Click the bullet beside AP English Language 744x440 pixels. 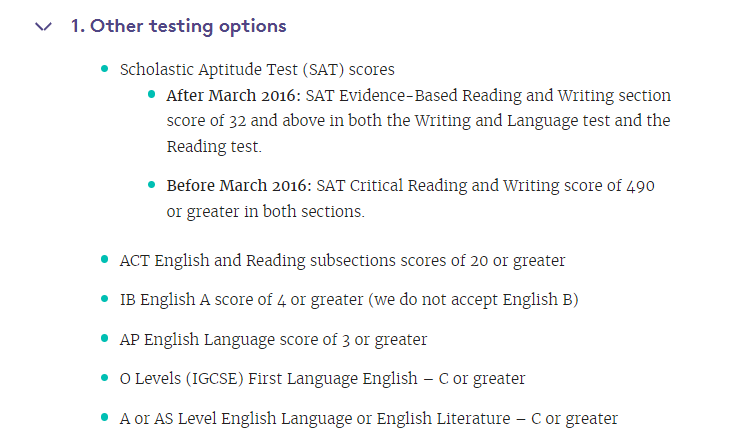tap(105, 339)
